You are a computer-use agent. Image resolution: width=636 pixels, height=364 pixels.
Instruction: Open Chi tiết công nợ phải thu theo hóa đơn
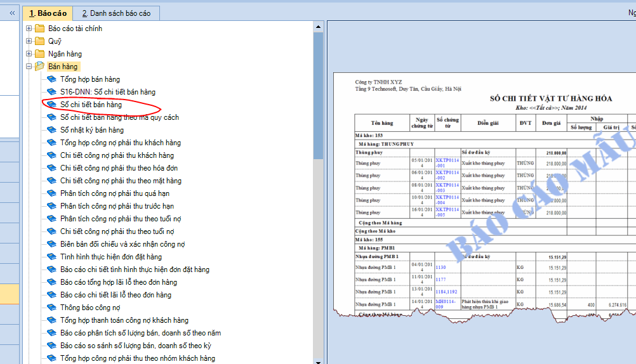coord(119,168)
